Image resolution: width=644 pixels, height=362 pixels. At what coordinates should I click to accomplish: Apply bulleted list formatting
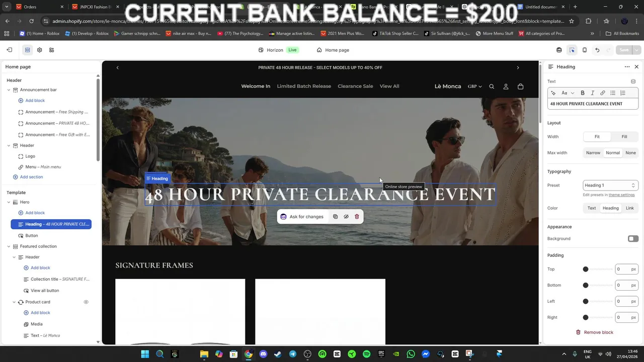[x=612, y=93]
